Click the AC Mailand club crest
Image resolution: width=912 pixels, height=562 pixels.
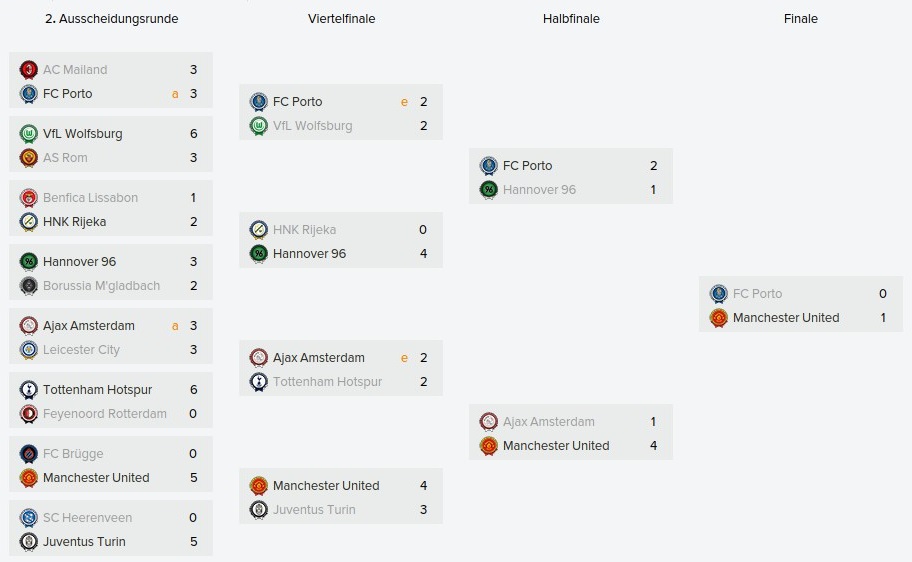pos(28,70)
